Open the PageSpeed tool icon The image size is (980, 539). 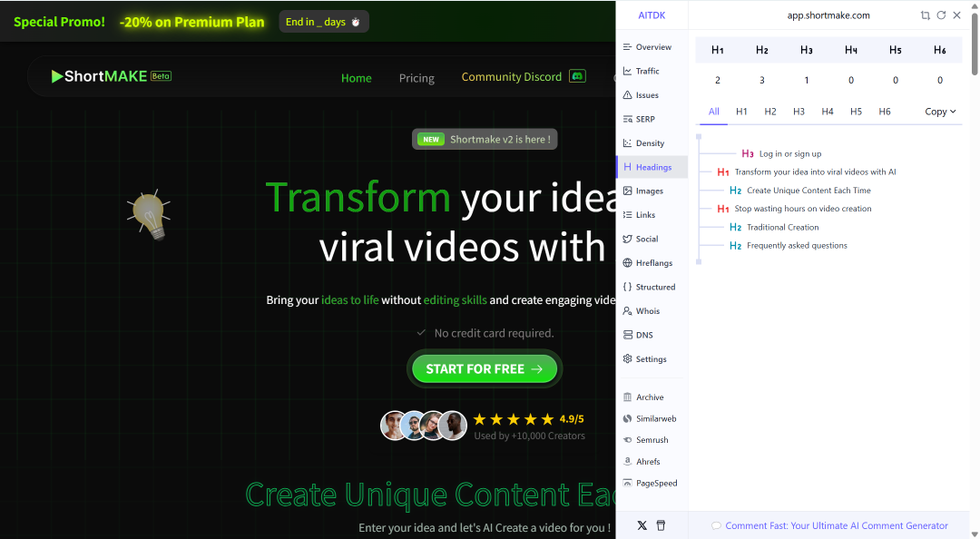click(x=628, y=483)
